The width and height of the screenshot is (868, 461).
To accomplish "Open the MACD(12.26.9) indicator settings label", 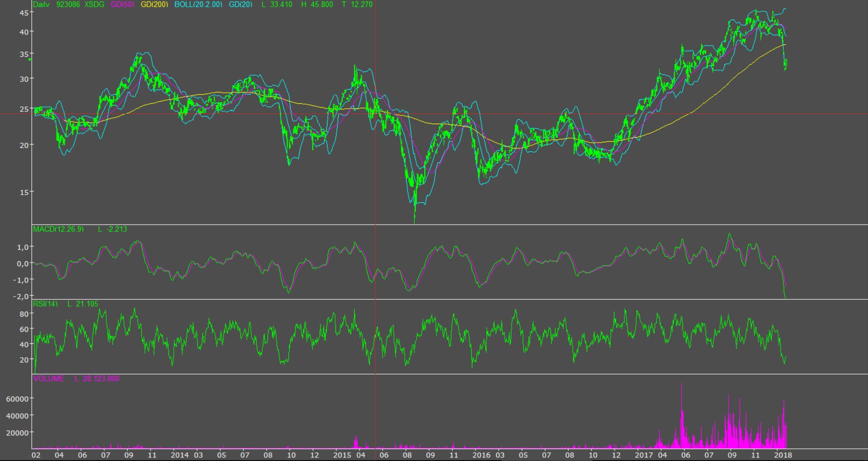I will pos(58,229).
